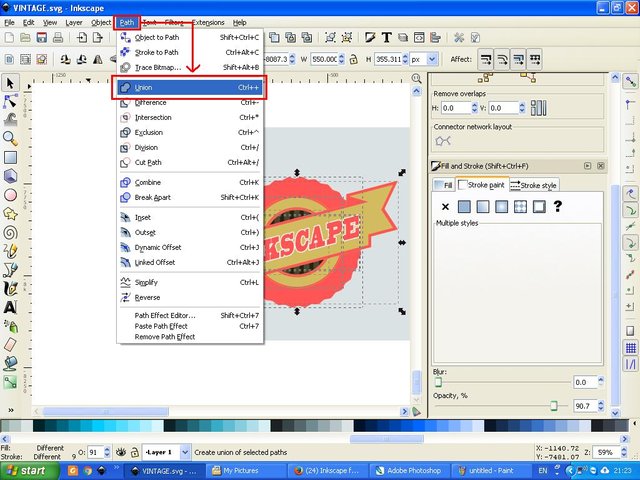Select the Radial gradient paint button
The image size is (640, 480).
[502, 207]
